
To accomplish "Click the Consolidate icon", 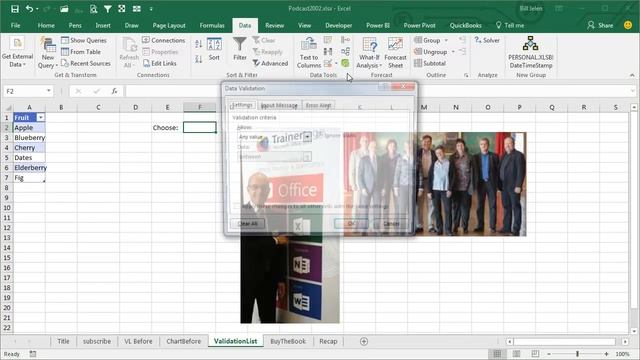I will click(345, 40).
